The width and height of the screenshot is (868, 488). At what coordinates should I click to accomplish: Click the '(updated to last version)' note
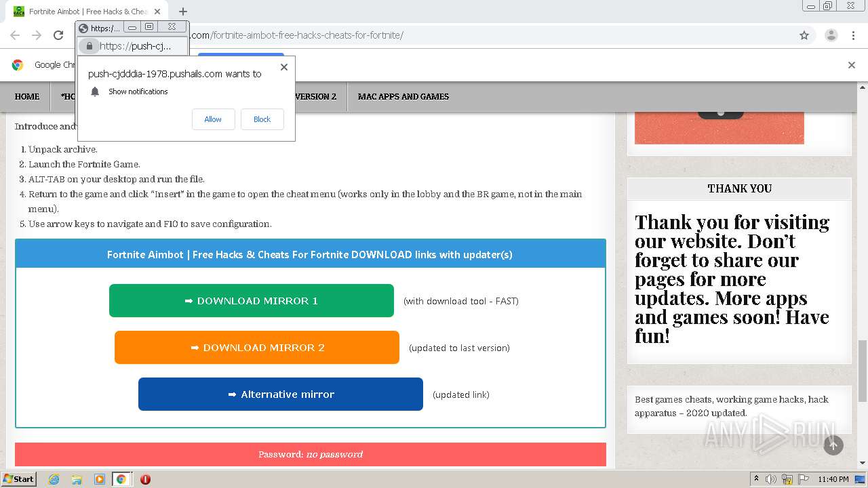pyautogui.click(x=459, y=348)
